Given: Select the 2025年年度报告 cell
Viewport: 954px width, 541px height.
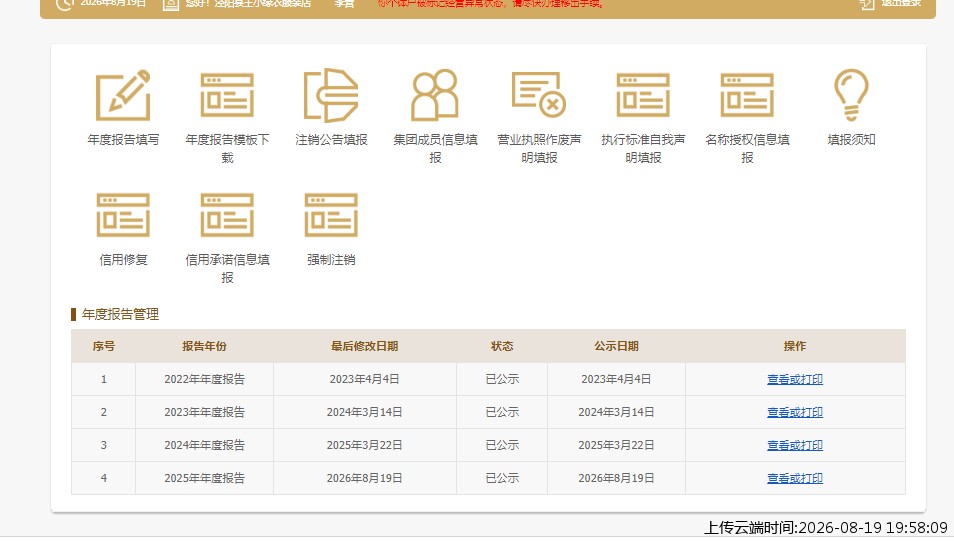Looking at the screenshot, I should click(204, 478).
